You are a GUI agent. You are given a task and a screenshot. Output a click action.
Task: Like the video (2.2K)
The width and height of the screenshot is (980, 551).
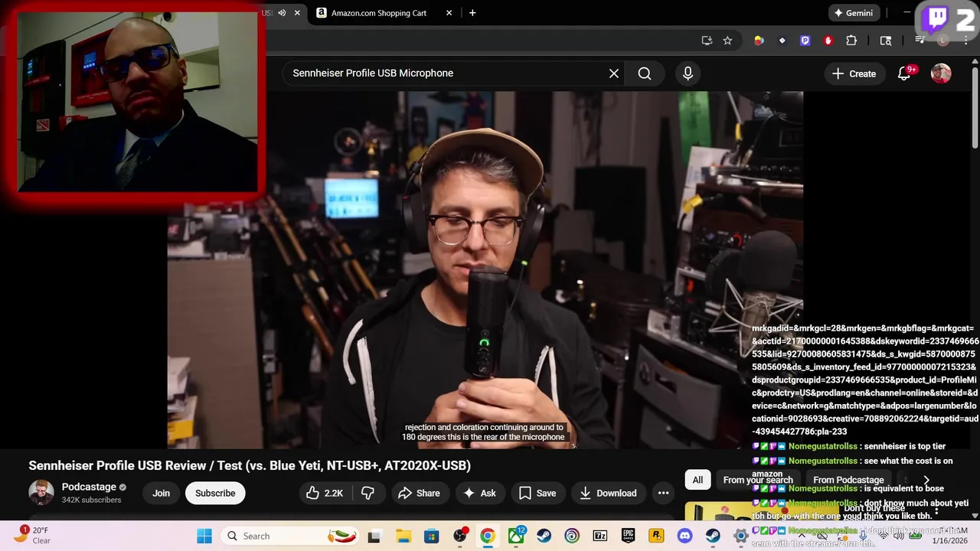[x=325, y=493]
